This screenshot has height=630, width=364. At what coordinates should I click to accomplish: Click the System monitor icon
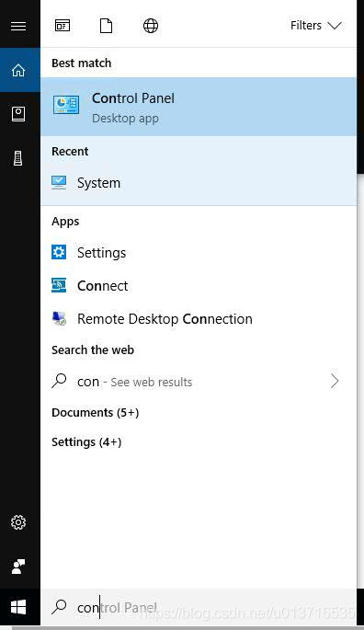click(59, 182)
